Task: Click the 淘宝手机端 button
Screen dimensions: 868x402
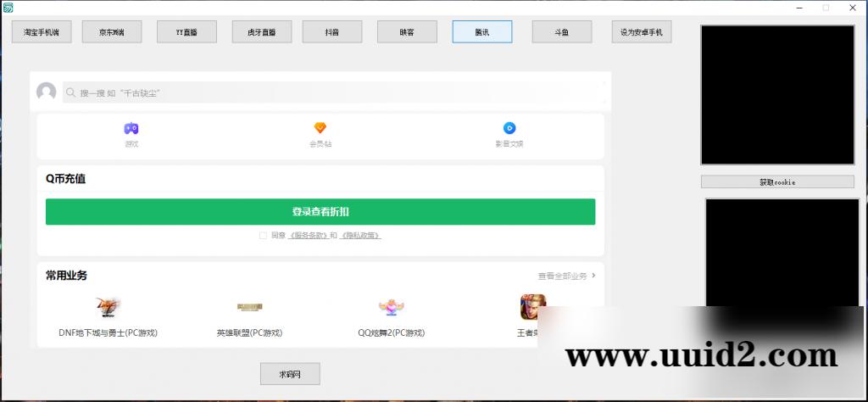Action: point(42,32)
